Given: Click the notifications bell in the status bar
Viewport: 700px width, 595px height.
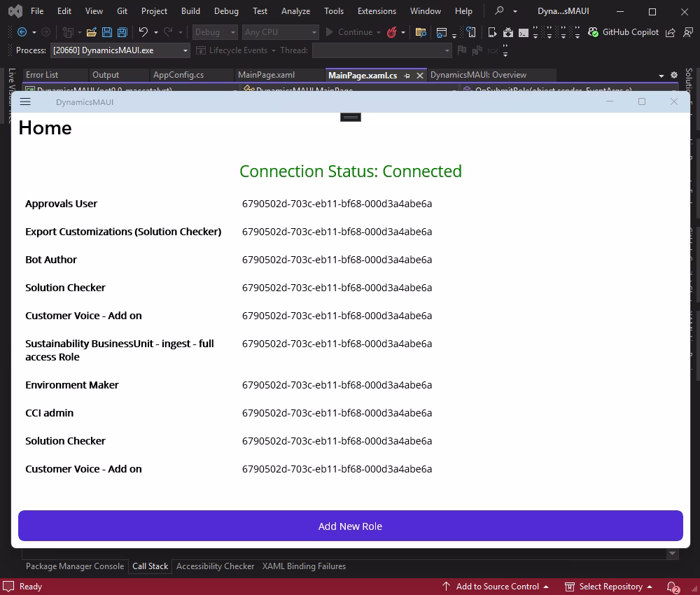Looking at the screenshot, I should coord(672,587).
